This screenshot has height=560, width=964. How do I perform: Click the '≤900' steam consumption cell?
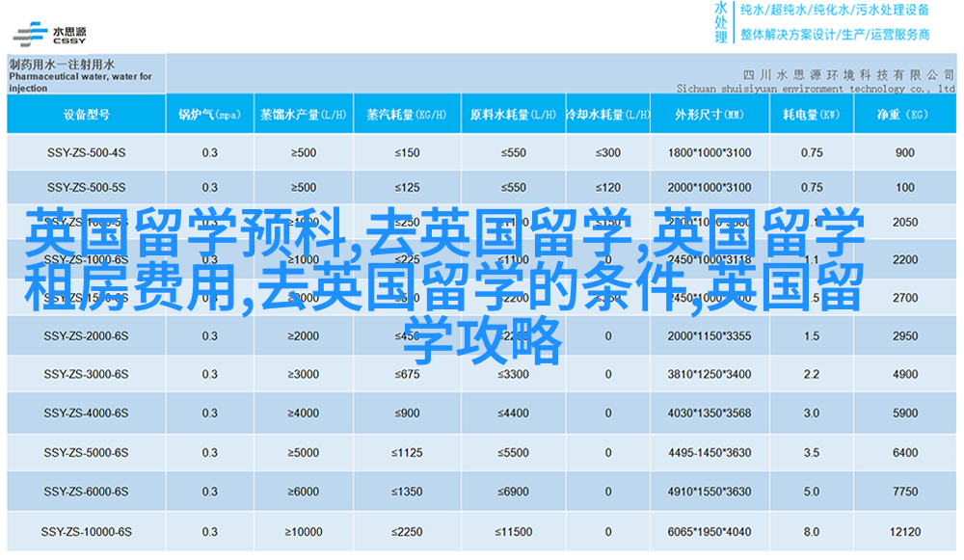[x=407, y=413]
